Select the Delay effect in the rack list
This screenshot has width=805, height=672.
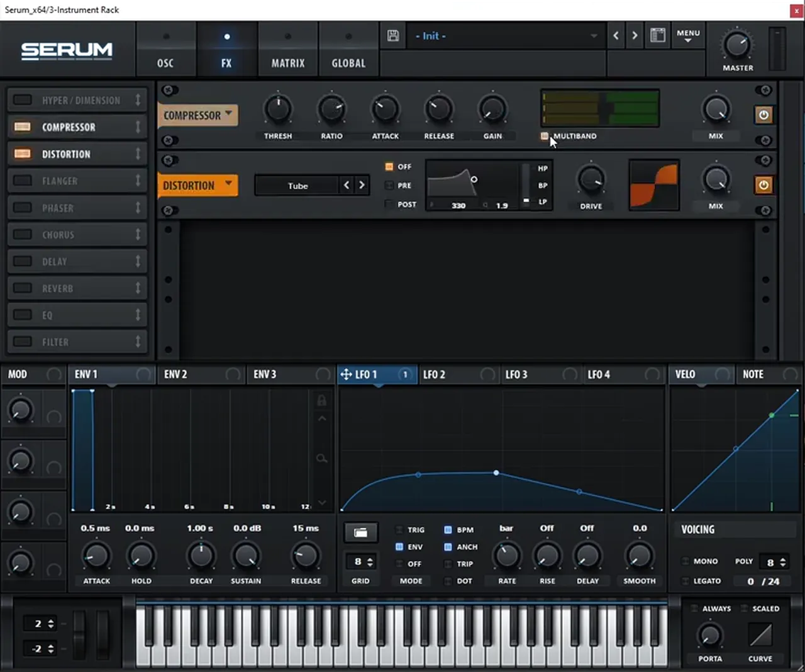(x=78, y=261)
